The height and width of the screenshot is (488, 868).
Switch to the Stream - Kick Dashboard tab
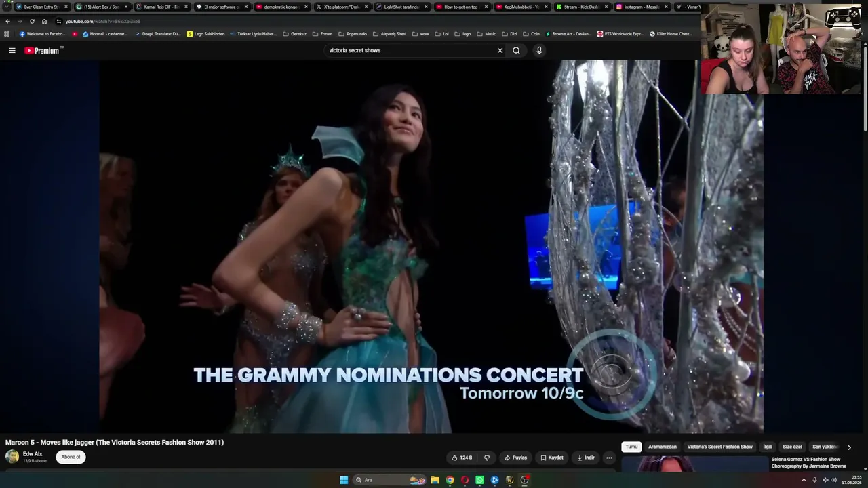pos(581,7)
